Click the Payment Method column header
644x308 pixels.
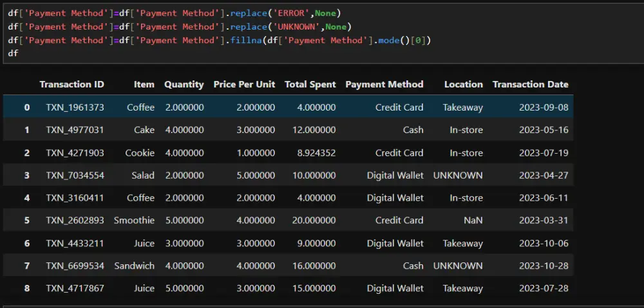[x=384, y=84]
